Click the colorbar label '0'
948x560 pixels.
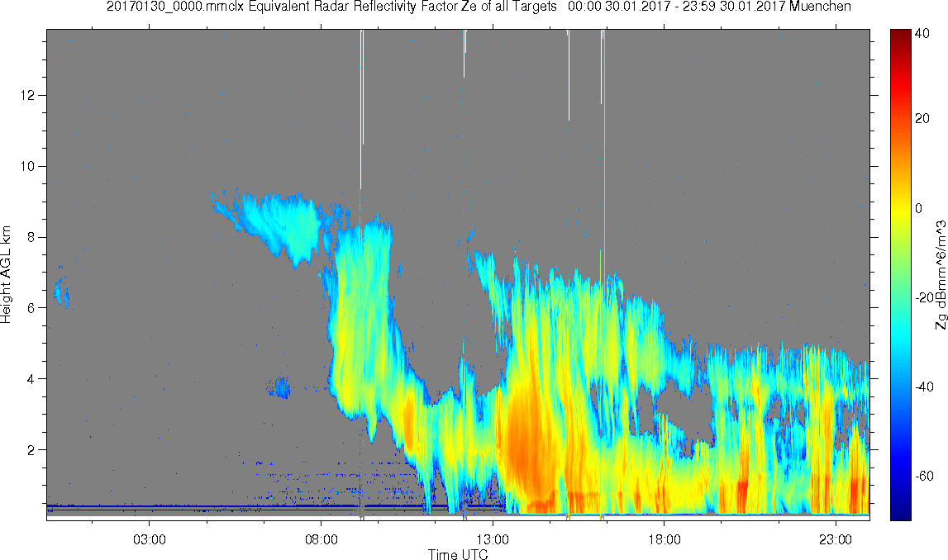pos(919,208)
